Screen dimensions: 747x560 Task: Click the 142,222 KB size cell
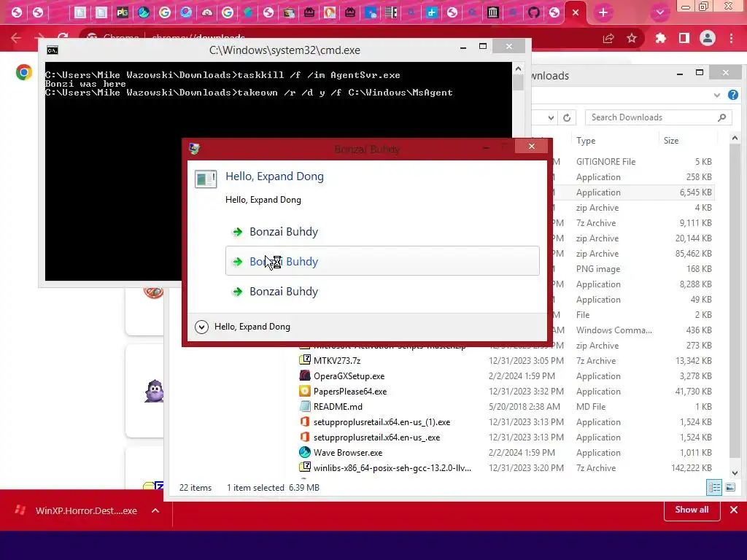pyautogui.click(x=692, y=467)
